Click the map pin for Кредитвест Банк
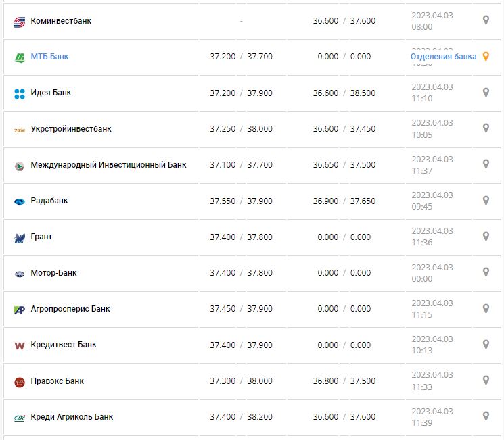The image size is (504, 440). (x=485, y=345)
